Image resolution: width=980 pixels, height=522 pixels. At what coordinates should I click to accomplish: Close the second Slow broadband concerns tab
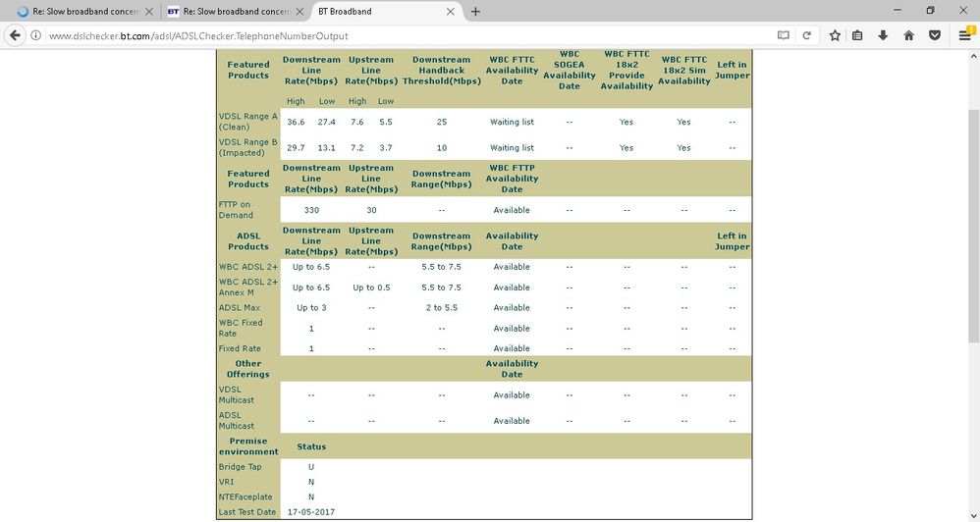click(299, 11)
